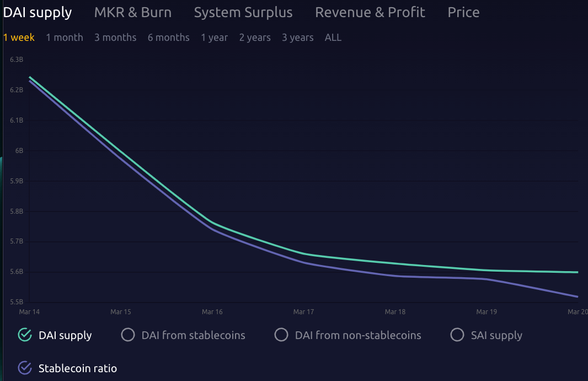Choose the 3 months range

pos(115,38)
